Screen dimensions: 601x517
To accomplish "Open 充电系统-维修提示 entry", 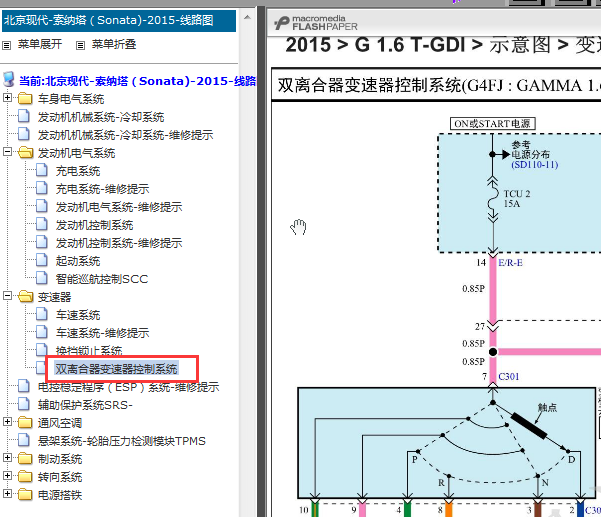I will point(102,189).
